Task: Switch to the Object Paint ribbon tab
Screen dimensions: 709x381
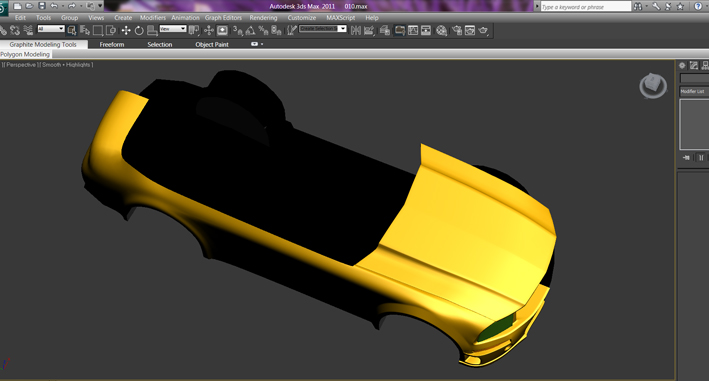Action: 212,44
